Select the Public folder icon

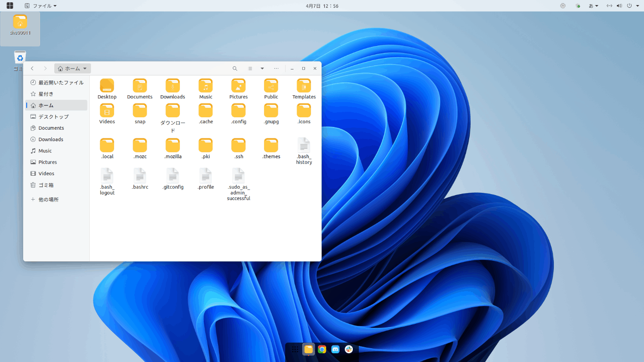(x=271, y=86)
